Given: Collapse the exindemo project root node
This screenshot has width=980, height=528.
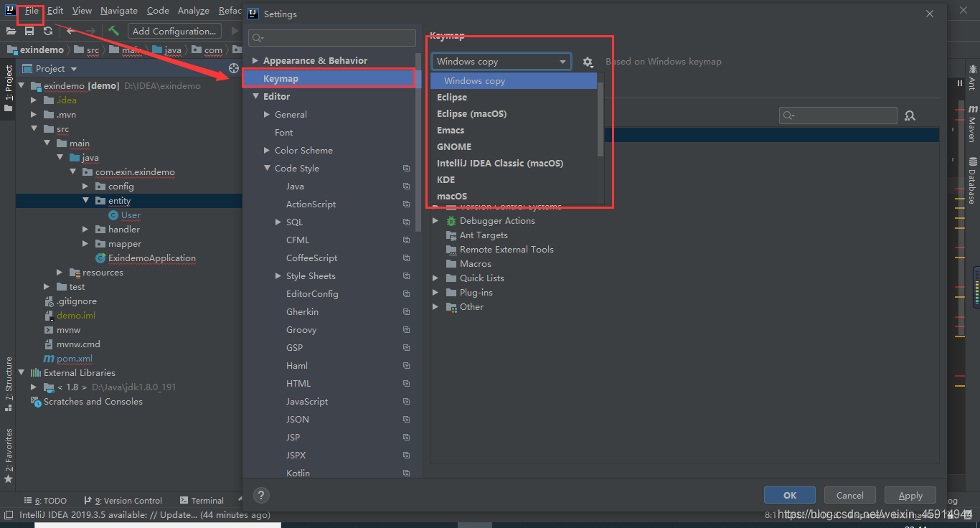Looking at the screenshot, I should [22, 86].
